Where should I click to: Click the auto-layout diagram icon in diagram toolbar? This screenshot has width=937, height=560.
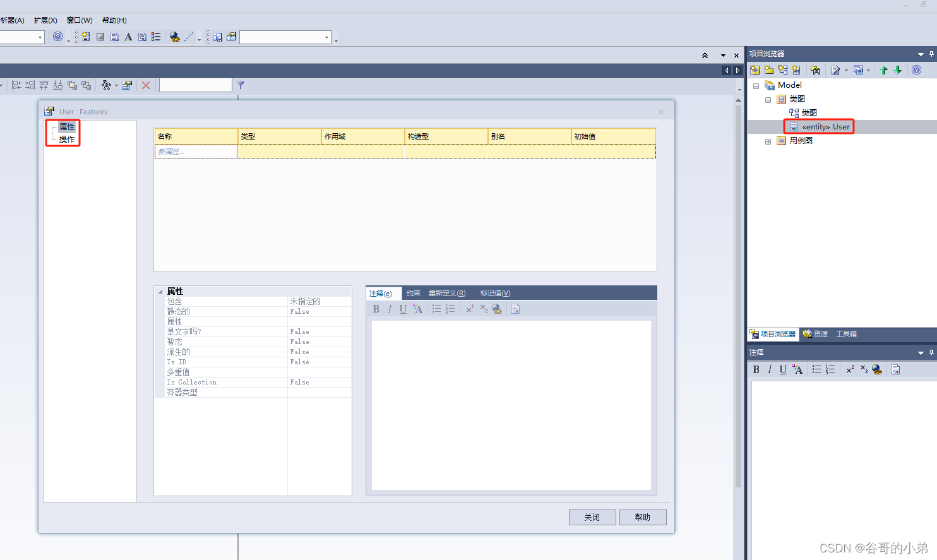(x=106, y=85)
